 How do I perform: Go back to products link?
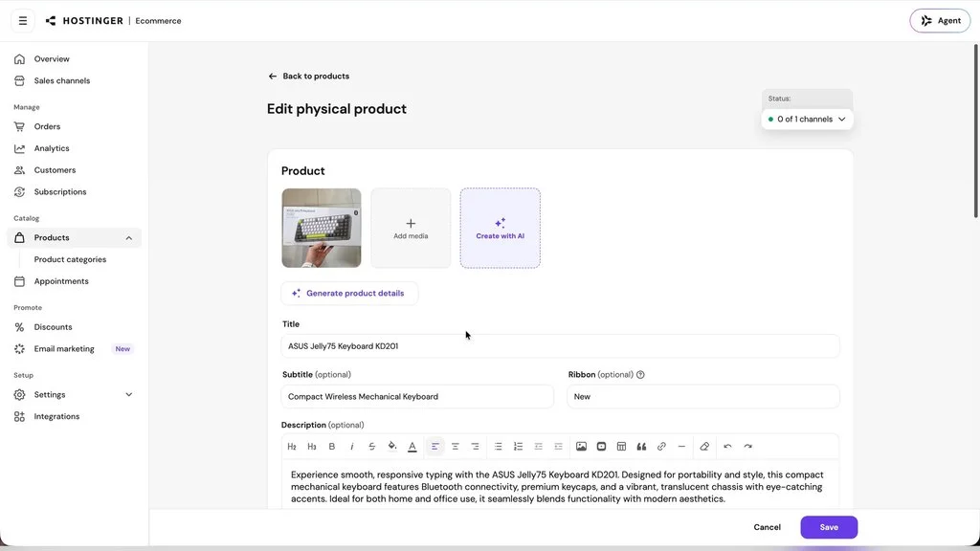(309, 77)
